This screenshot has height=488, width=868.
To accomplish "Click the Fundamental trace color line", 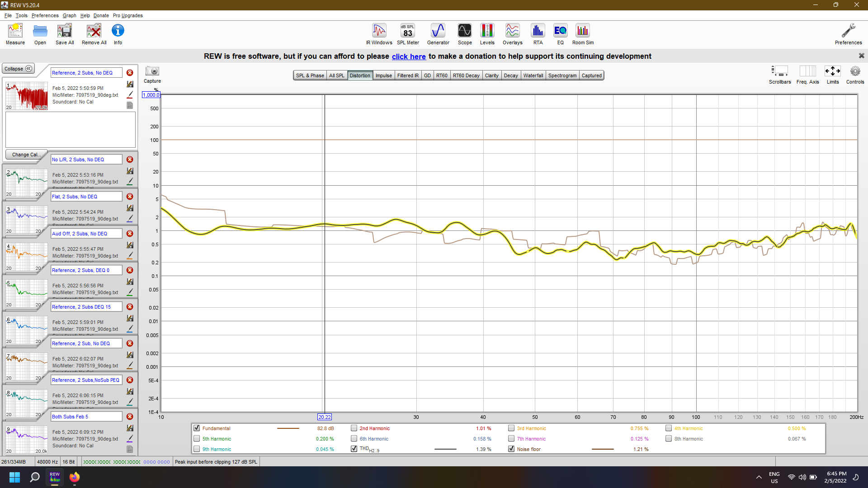I will click(x=288, y=428).
